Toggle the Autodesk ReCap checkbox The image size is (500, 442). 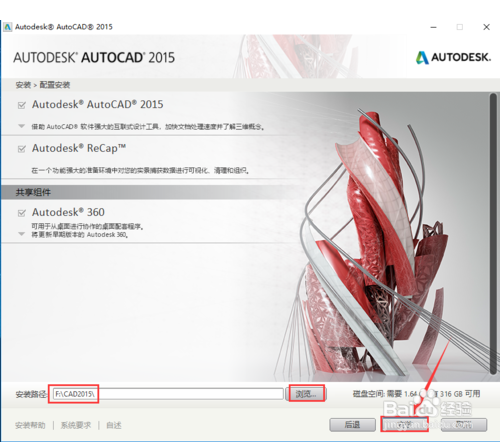click(x=22, y=149)
